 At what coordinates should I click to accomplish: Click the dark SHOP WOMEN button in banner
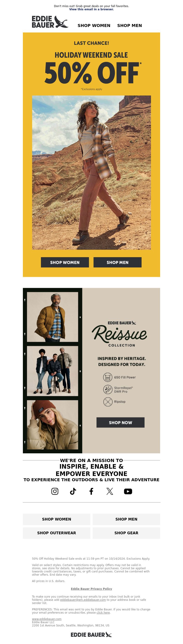65,262
